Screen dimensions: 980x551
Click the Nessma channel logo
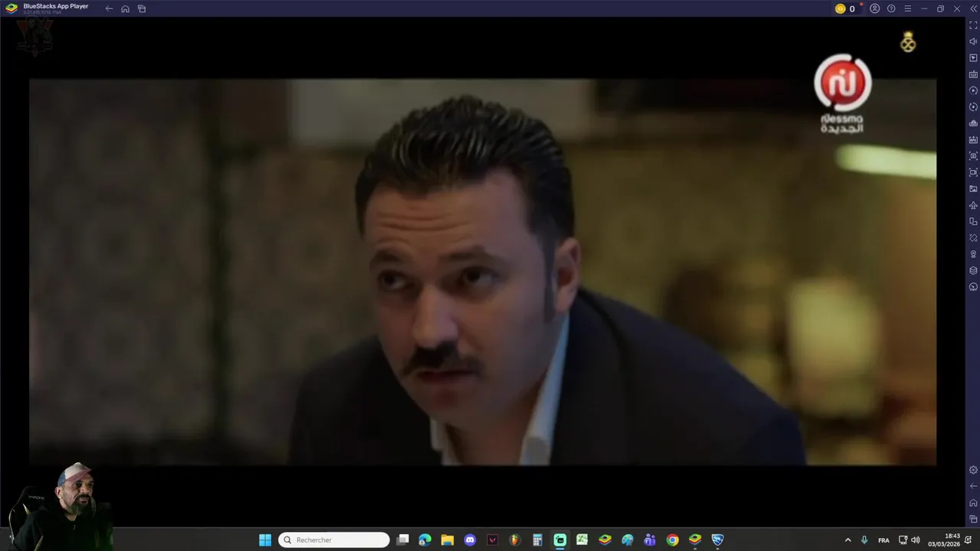tap(842, 93)
